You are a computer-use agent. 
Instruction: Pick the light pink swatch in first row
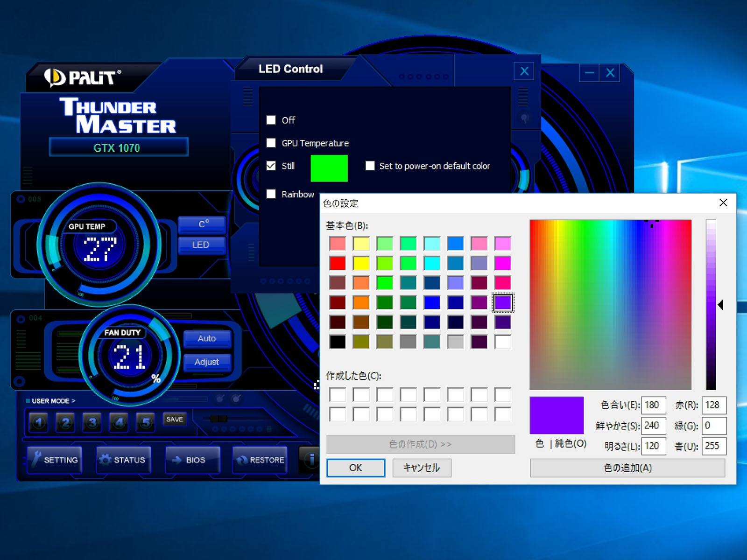click(479, 243)
